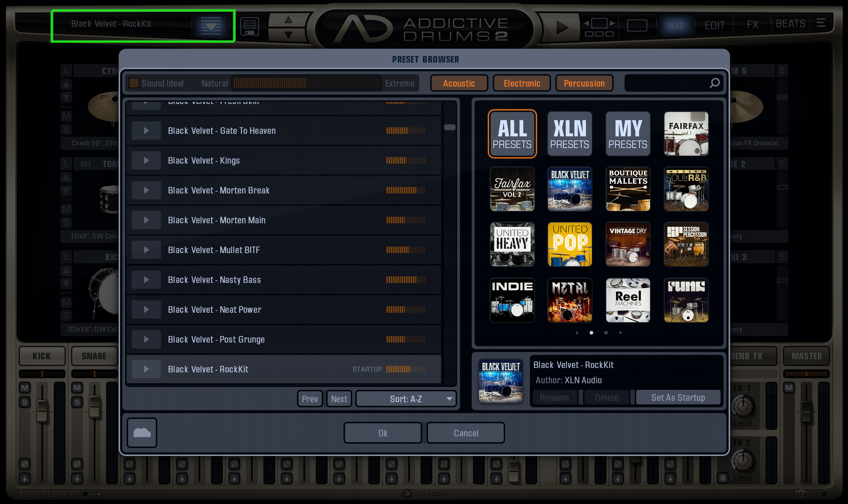Image resolution: width=848 pixels, height=504 pixels.
Task: Mute the SNARE mixer channel
Action: click(77, 388)
